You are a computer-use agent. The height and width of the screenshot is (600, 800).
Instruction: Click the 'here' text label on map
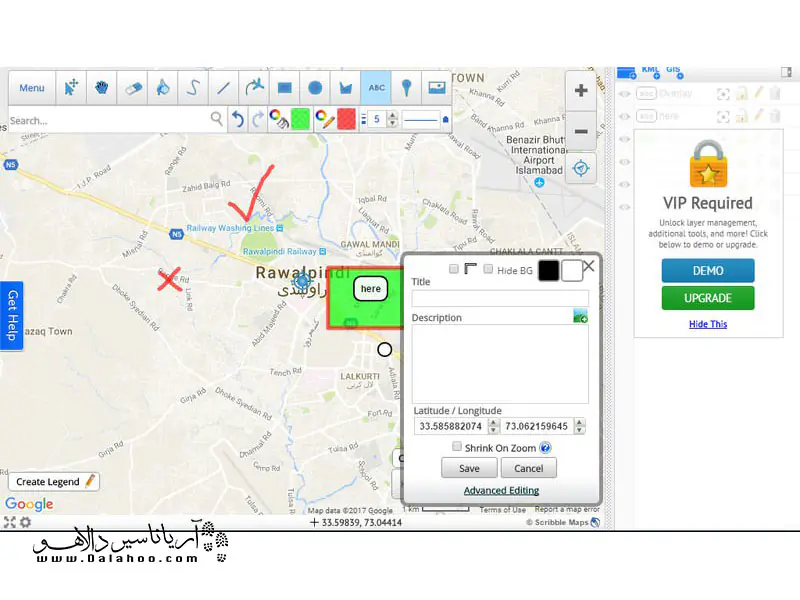pyautogui.click(x=370, y=289)
